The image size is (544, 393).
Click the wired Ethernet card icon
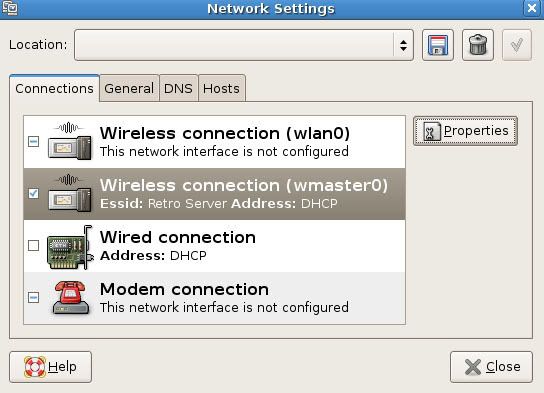70,247
